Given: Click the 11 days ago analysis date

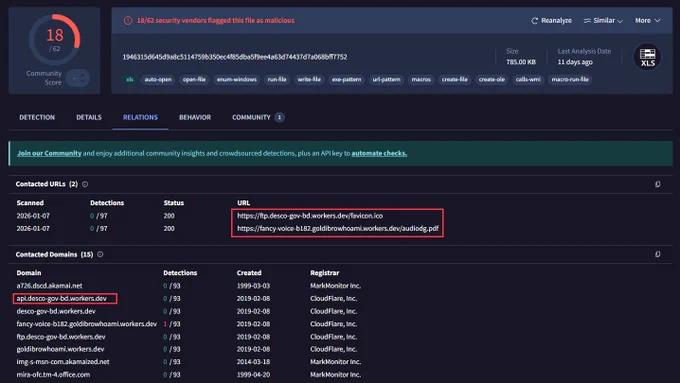Looking at the screenshot, I should pos(575,62).
